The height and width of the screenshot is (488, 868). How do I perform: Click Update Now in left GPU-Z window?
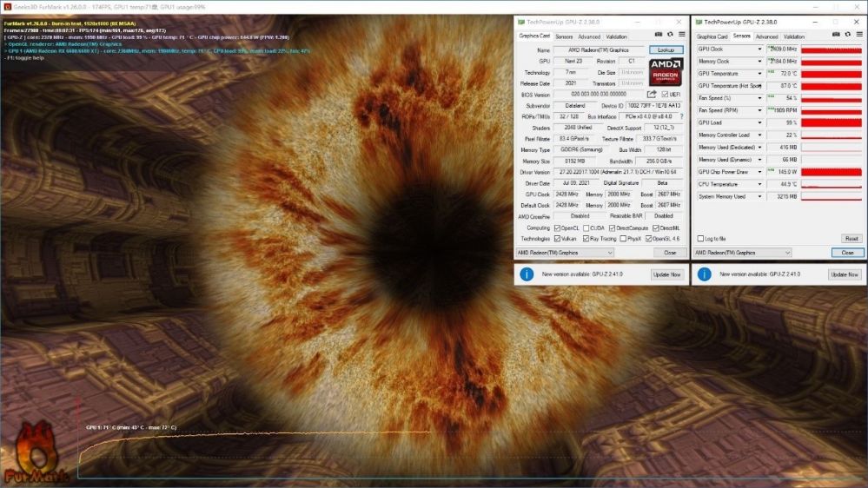(x=666, y=274)
